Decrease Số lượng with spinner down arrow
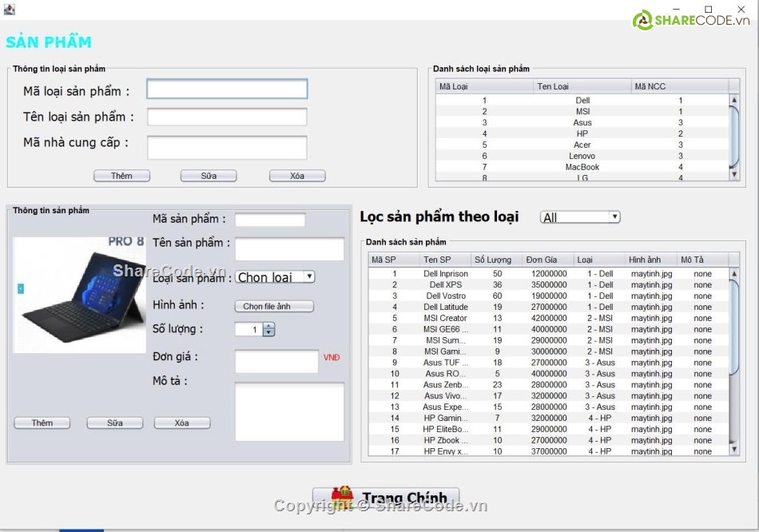Screen dimensions: 759x532 269,333
